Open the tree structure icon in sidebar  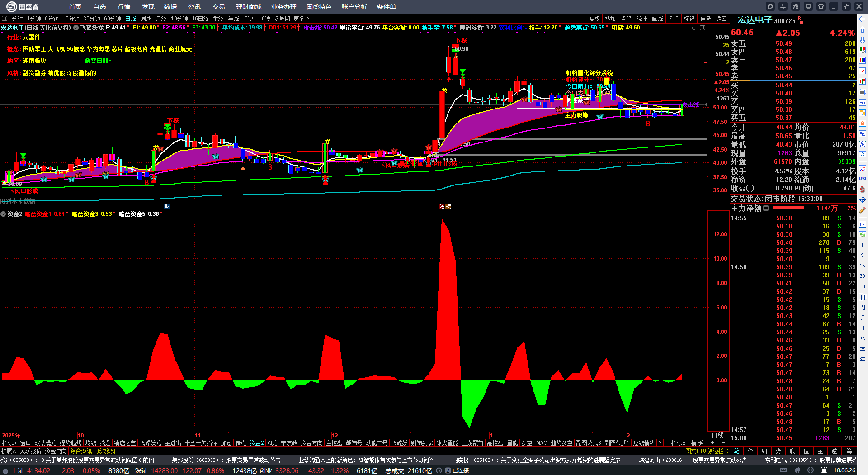tap(863, 113)
